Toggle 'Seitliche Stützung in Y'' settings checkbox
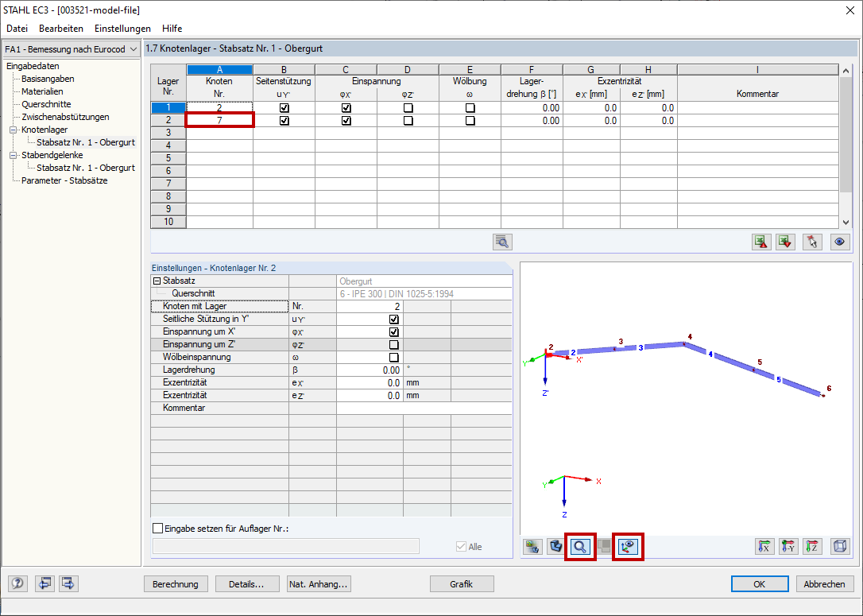The width and height of the screenshot is (863, 616). [x=393, y=320]
